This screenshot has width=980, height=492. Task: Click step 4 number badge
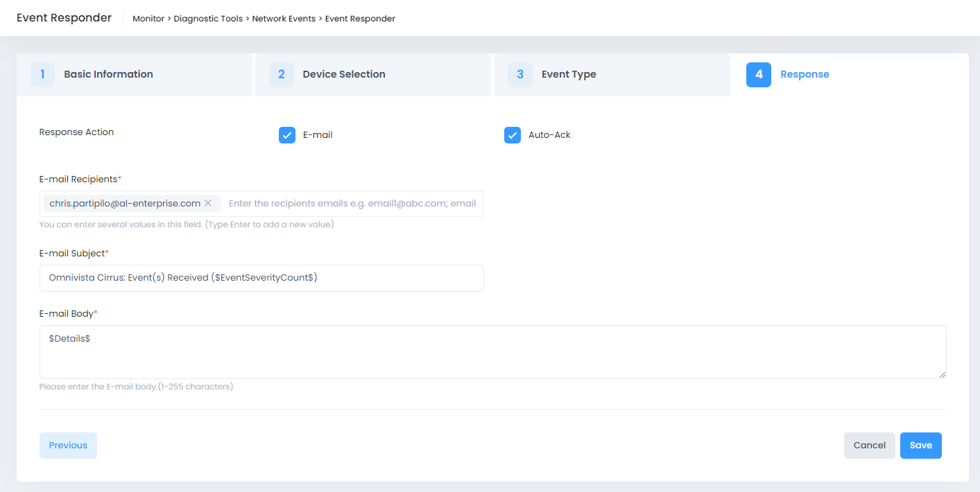pyautogui.click(x=758, y=74)
